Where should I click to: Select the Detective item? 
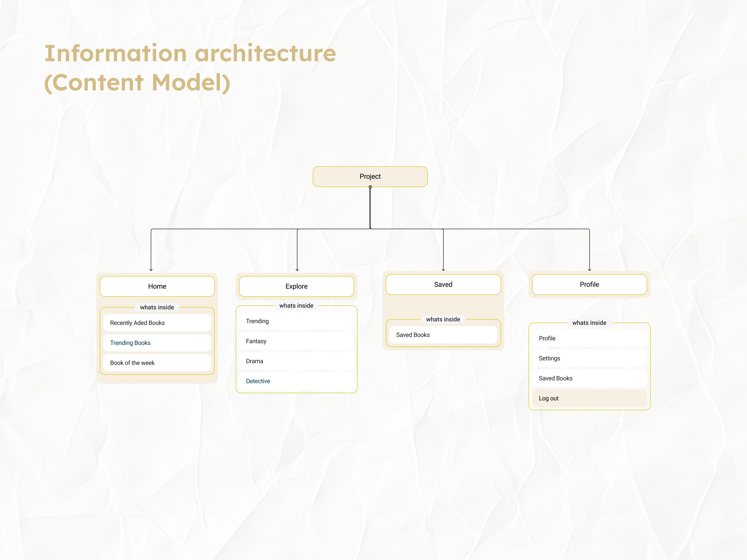click(x=297, y=381)
